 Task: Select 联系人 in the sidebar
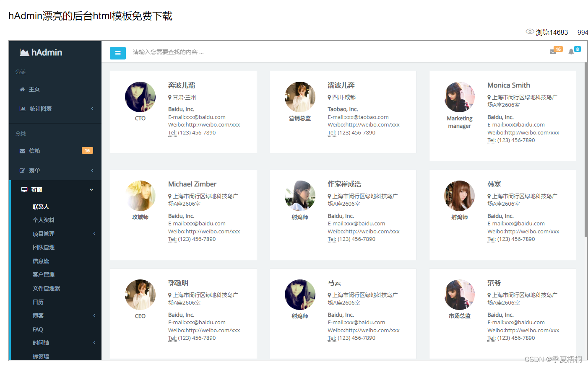tap(41, 206)
